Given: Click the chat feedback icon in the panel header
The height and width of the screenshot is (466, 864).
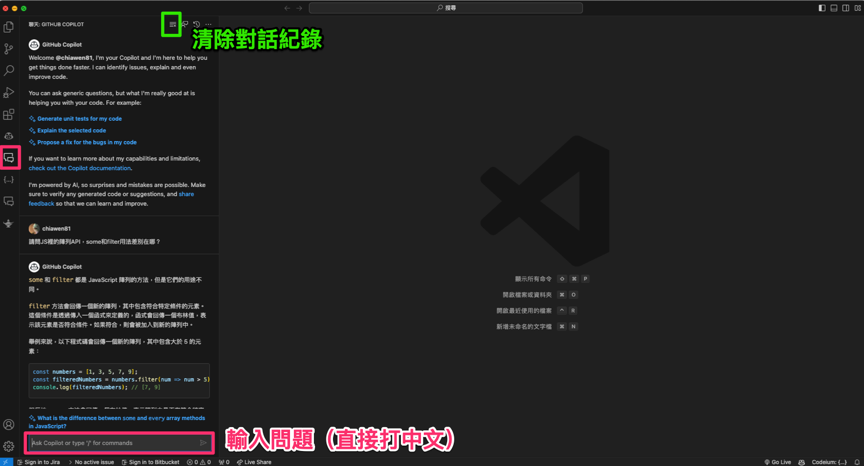Looking at the screenshot, I should (x=185, y=24).
